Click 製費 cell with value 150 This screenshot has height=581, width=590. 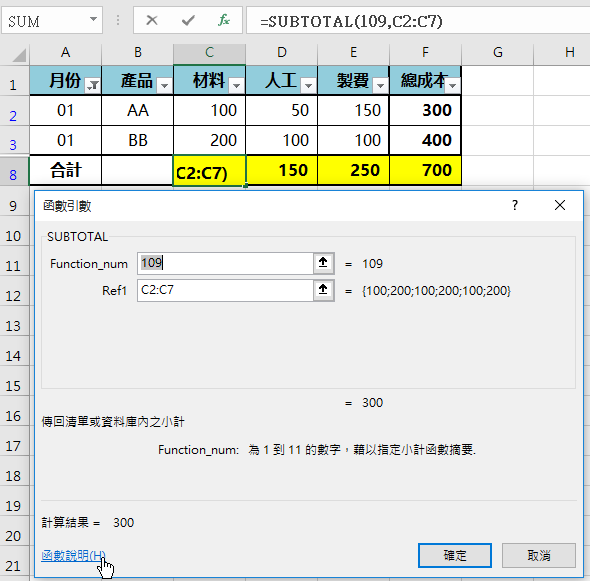(x=353, y=110)
